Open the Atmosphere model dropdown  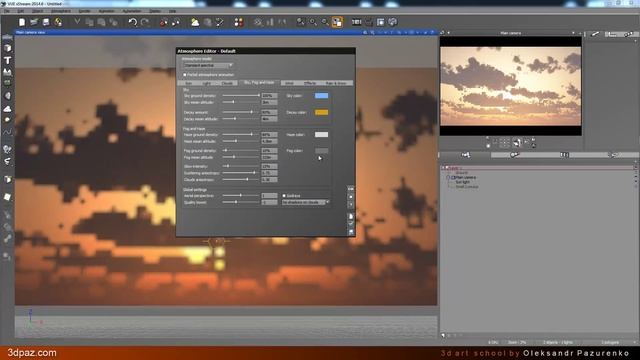tap(208, 65)
